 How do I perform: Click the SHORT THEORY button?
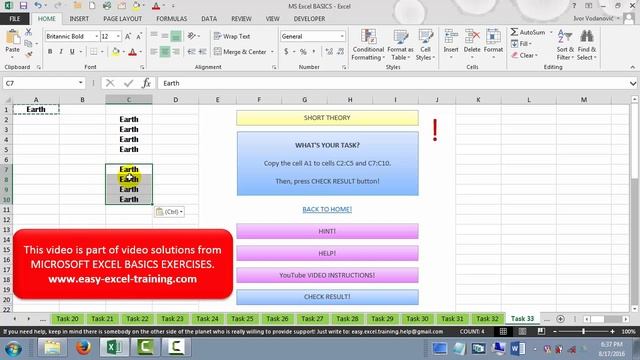327,118
